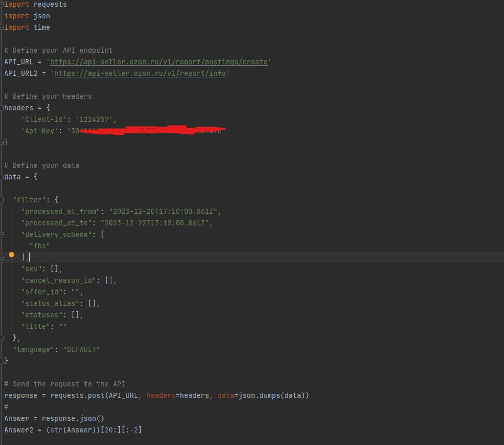
Task: Click the slice '[20:]' on the Answer2 line
Action: coord(111,430)
